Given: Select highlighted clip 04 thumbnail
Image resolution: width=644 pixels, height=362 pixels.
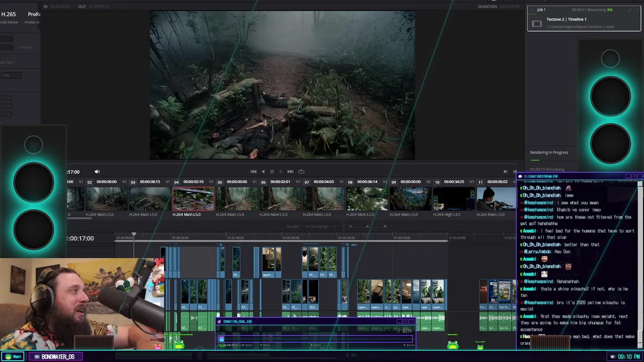Looking at the screenshot, I should click(x=194, y=199).
